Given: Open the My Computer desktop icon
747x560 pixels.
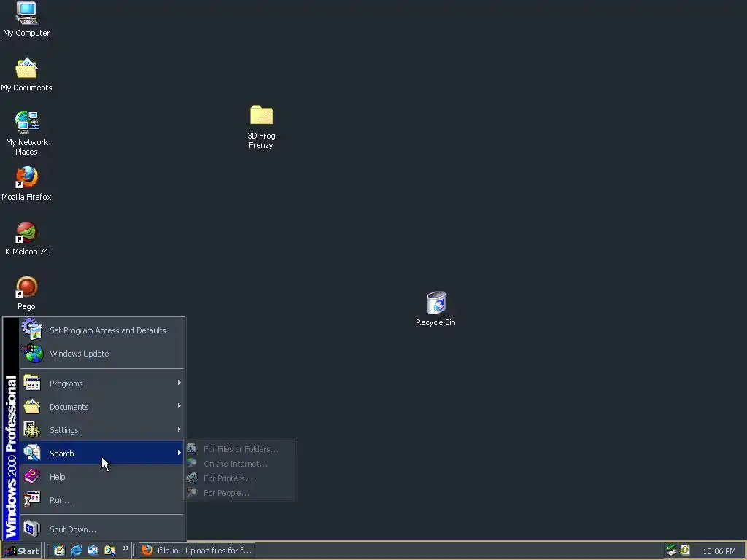Looking at the screenshot, I should coord(26,19).
